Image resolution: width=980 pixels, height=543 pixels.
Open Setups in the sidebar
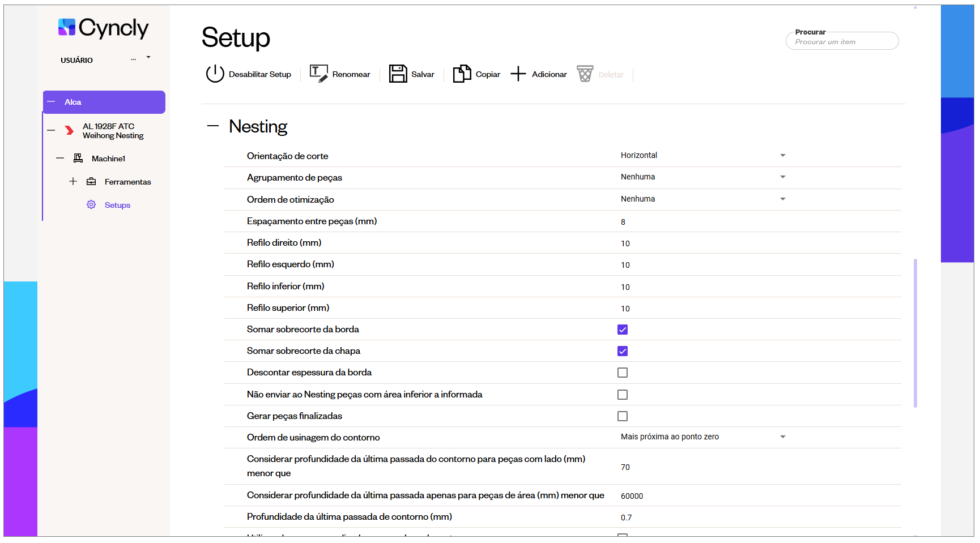point(117,205)
